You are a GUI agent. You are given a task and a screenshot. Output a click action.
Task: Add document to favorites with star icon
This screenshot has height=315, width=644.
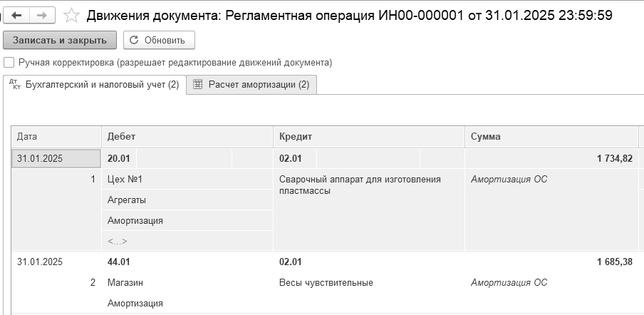coord(71,16)
